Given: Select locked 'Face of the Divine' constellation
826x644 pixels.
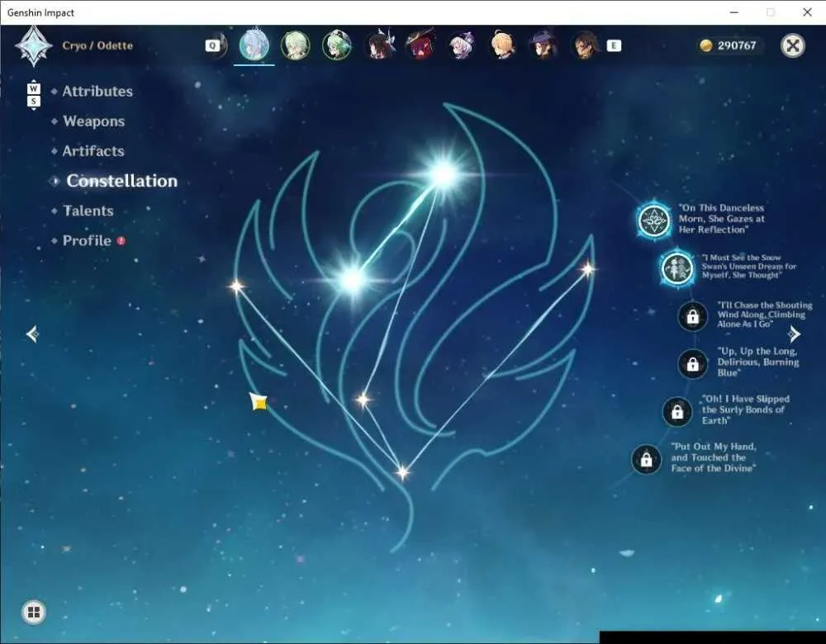Looking at the screenshot, I should (x=647, y=459).
